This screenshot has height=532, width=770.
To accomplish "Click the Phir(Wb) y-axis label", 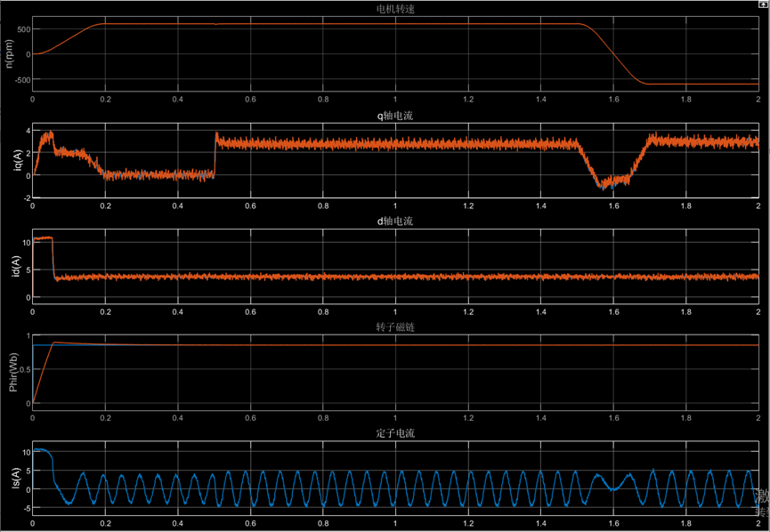I will [13, 372].
